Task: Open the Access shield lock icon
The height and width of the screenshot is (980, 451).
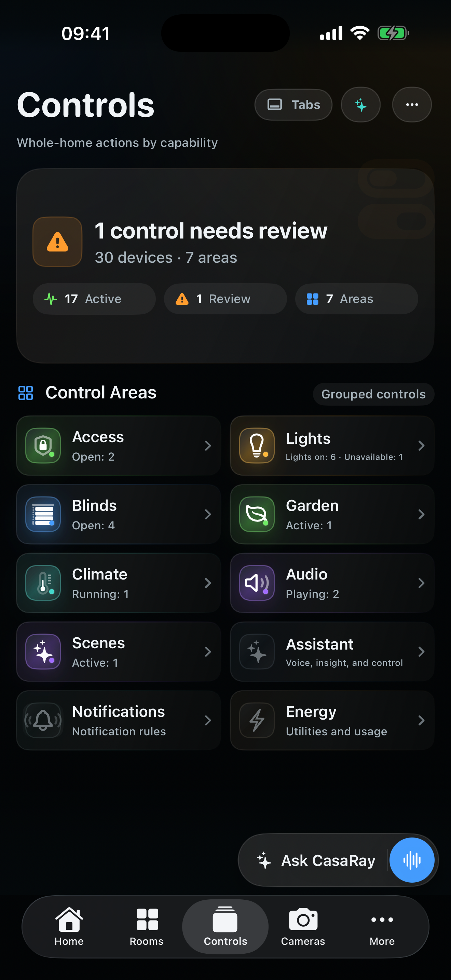Action: [43, 446]
